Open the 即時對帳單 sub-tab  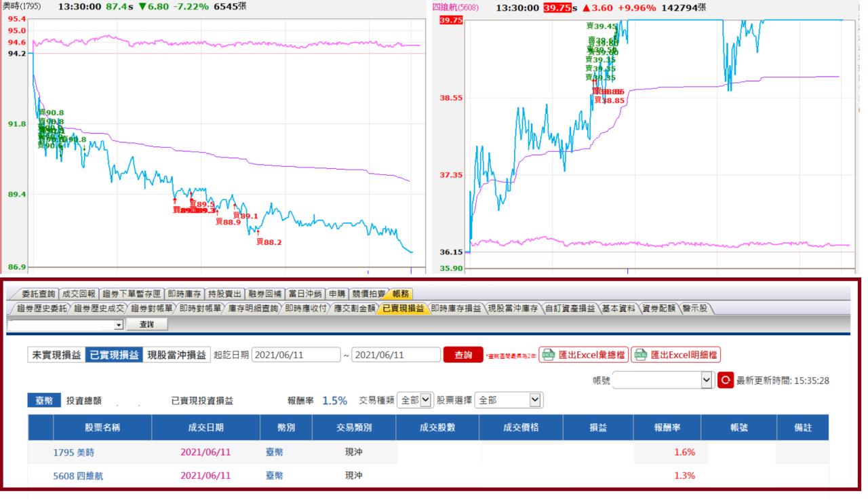(200, 309)
